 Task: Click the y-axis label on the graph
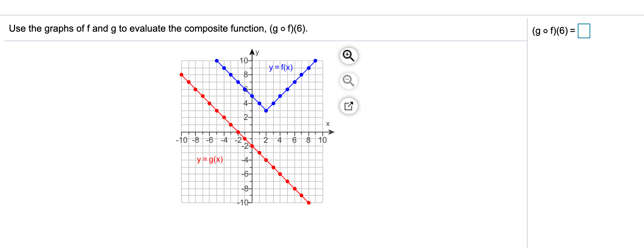(x=256, y=52)
